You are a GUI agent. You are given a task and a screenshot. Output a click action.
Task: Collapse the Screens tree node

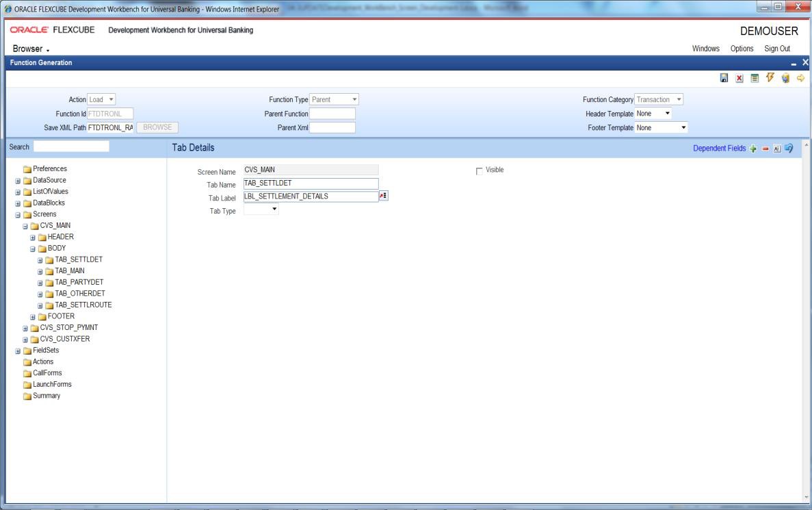[x=18, y=215]
